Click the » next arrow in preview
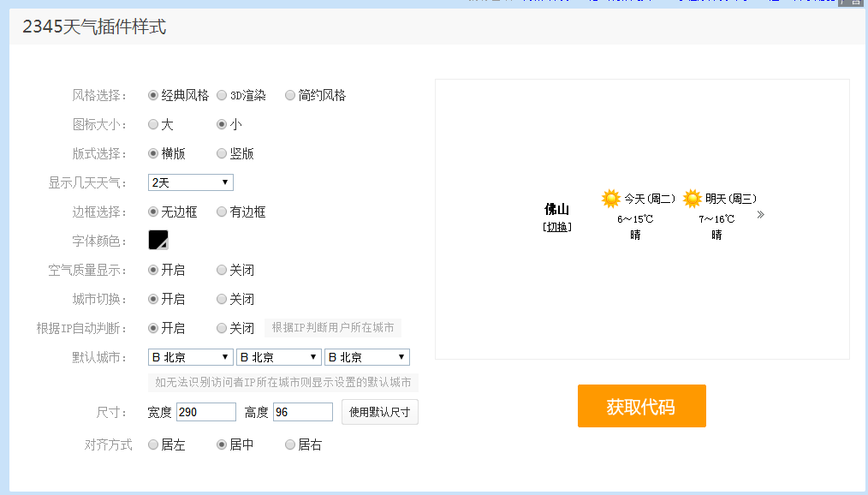 tap(761, 215)
